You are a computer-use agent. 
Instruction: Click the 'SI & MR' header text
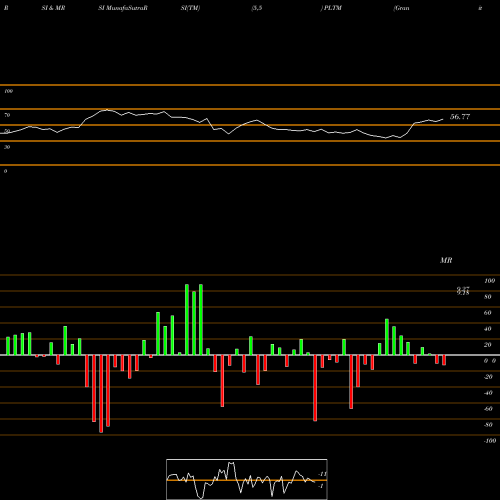click(53, 8)
